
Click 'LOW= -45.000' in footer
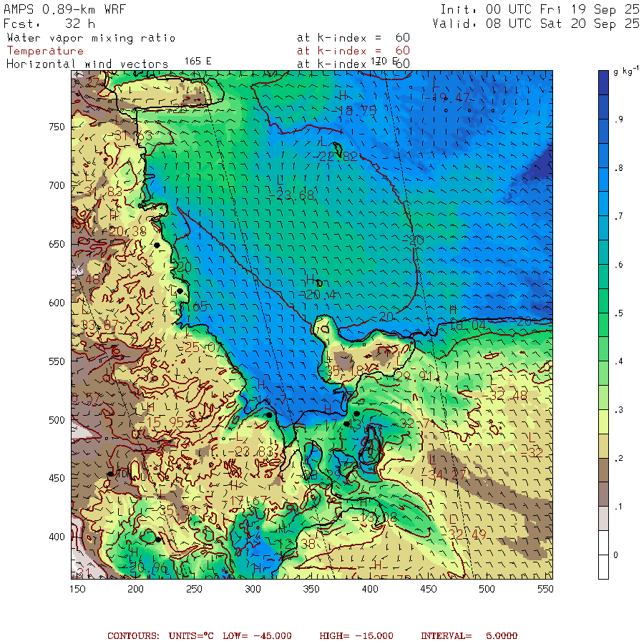coord(257,636)
